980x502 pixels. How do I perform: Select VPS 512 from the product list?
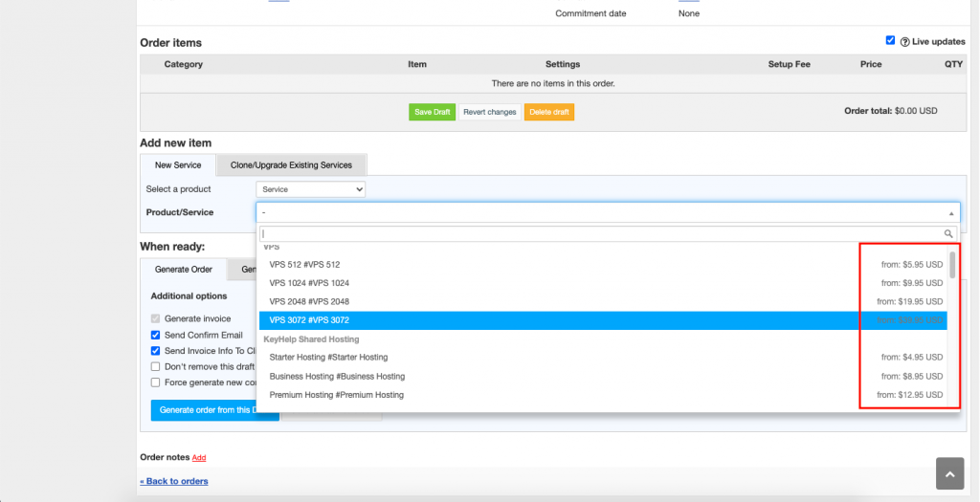[x=603, y=265]
